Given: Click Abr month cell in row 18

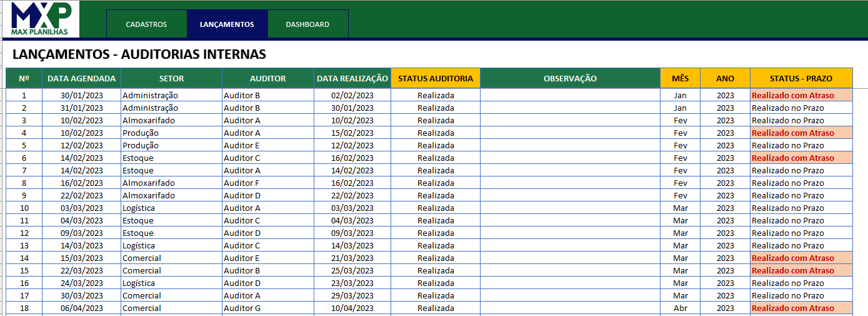Looking at the screenshot, I should [681, 308].
